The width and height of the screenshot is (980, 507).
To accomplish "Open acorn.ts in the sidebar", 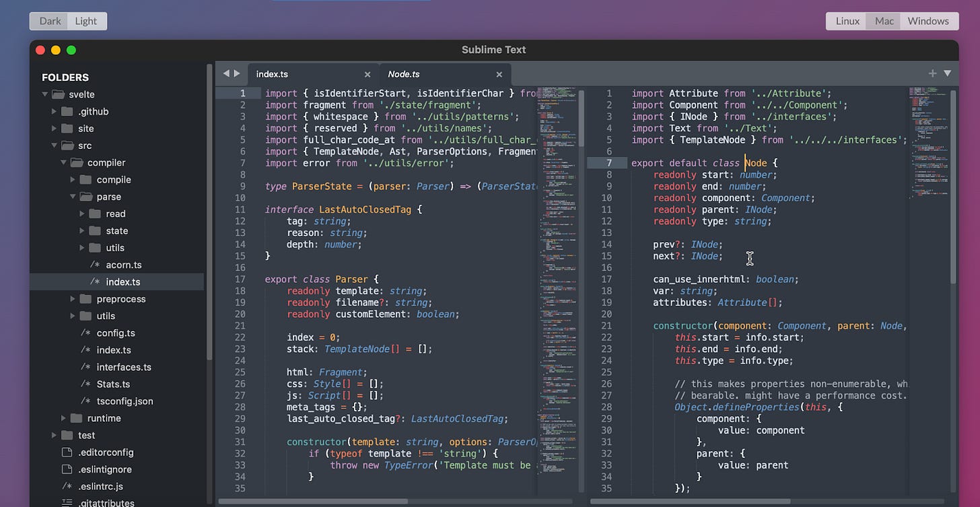I will 123,265.
